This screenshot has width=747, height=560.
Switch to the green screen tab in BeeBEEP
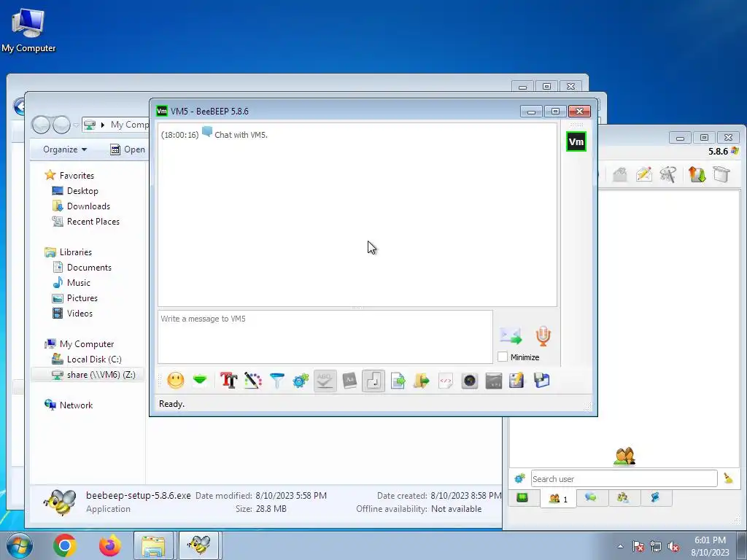click(522, 497)
